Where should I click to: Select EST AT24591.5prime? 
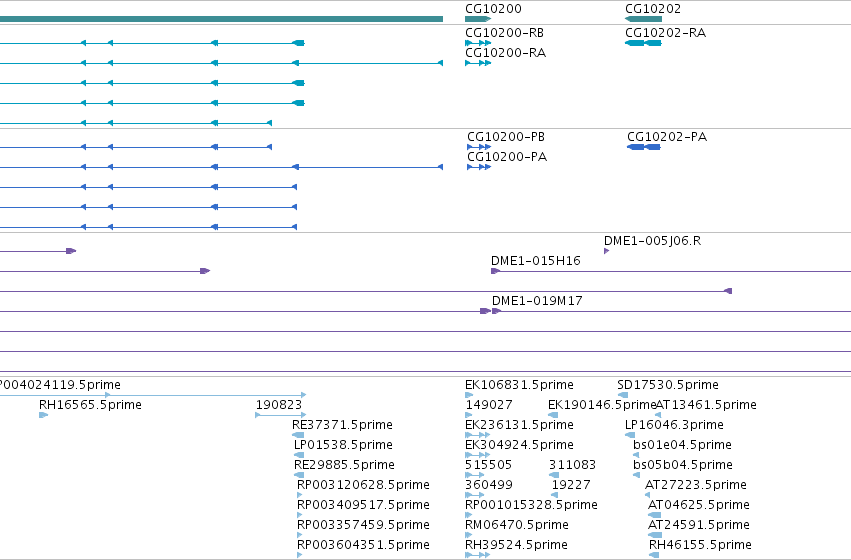[x=699, y=525]
